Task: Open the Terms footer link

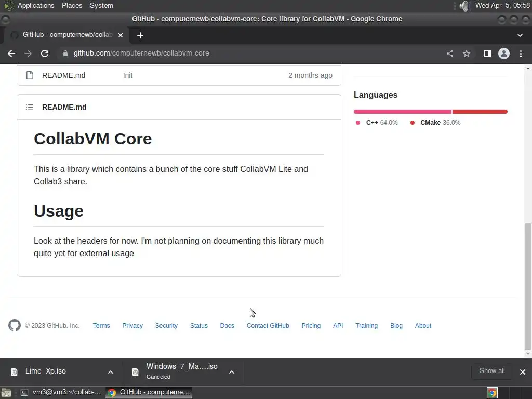Action: (101, 325)
